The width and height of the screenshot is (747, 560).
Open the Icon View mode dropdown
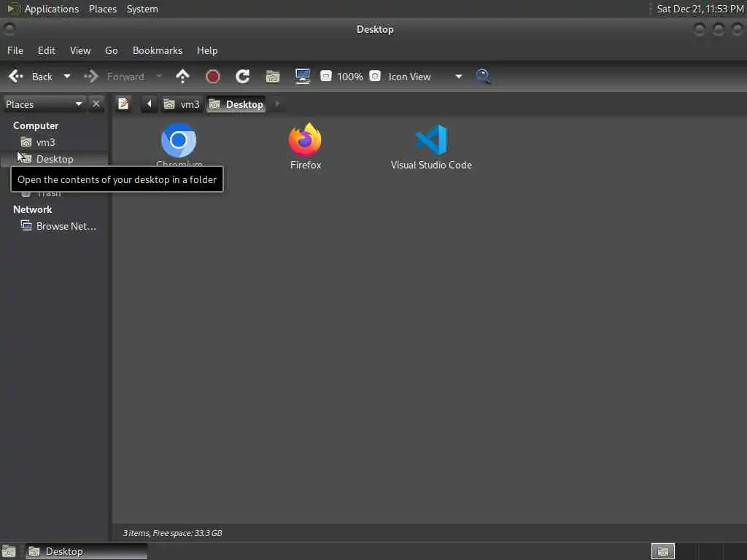[425, 77]
